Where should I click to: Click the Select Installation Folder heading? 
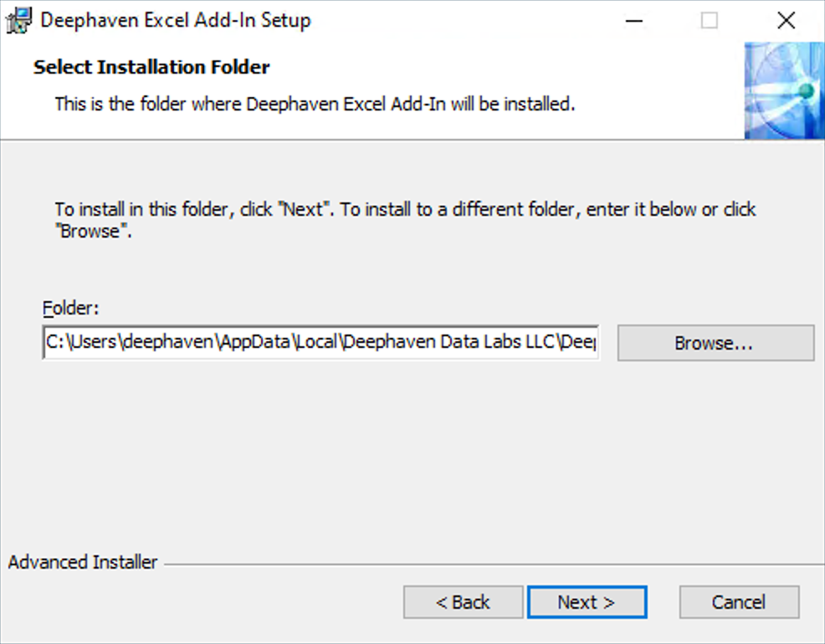click(x=151, y=67)
